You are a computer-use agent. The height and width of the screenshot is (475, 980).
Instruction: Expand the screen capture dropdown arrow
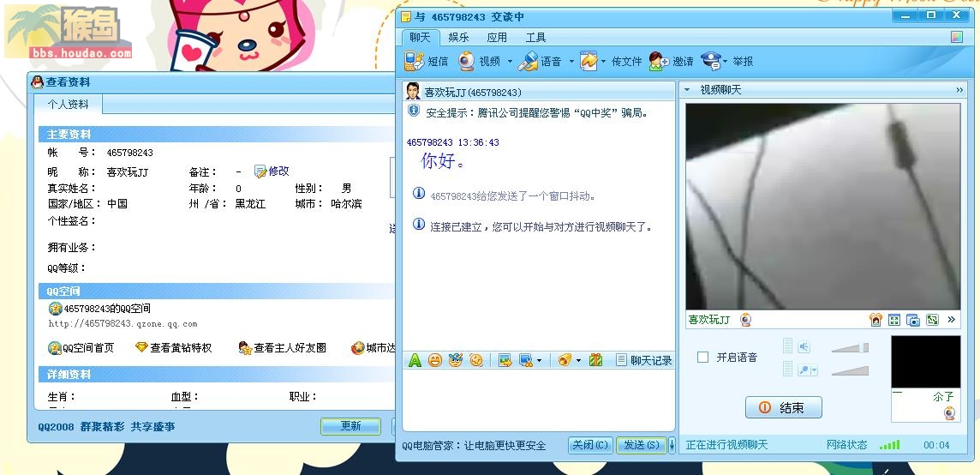(539, 360)
